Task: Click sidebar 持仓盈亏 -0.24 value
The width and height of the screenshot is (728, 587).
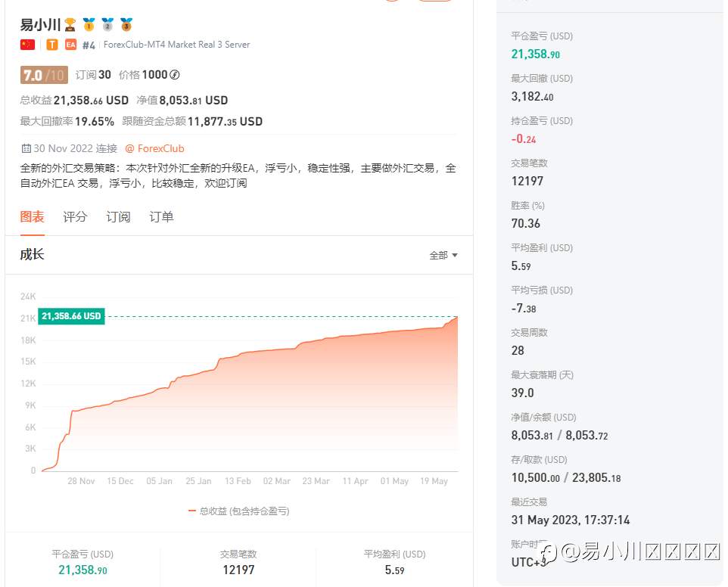Action: tap(523, 138)
